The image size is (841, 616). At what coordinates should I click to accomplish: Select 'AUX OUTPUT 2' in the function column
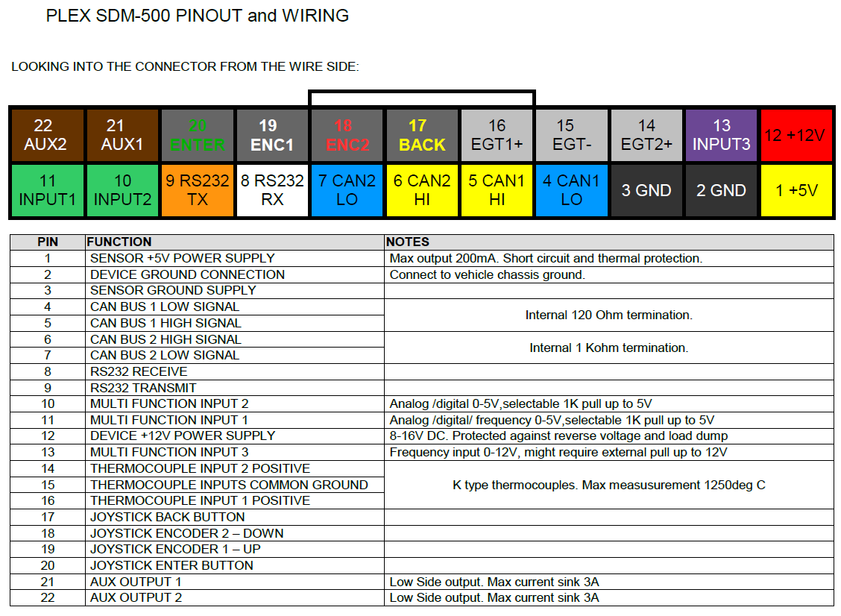tap(136, 598)
